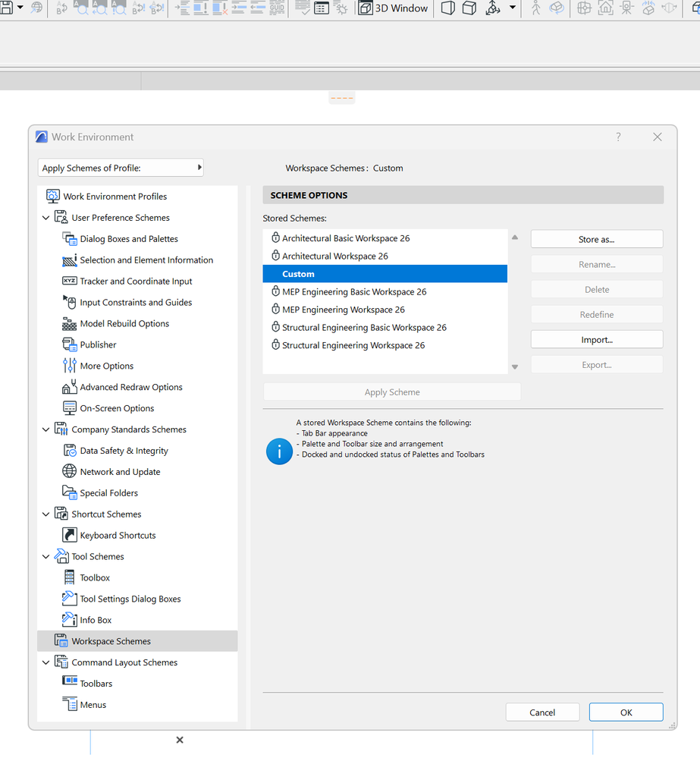Click the Toolbox icon in tree
This screenshot has width=700, height=758.
(x=70, y=577)
